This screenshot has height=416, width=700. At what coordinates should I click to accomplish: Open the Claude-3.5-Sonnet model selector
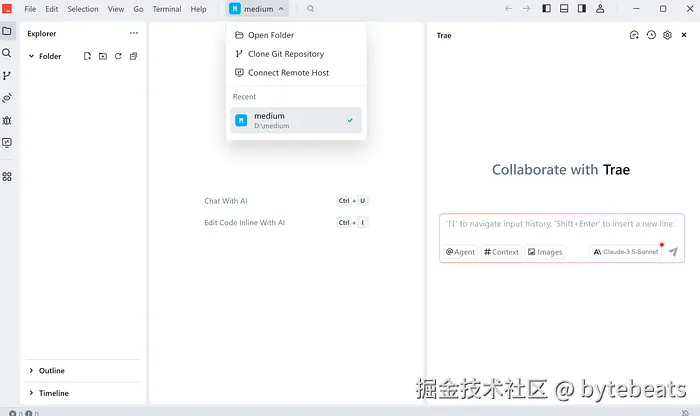625,252
